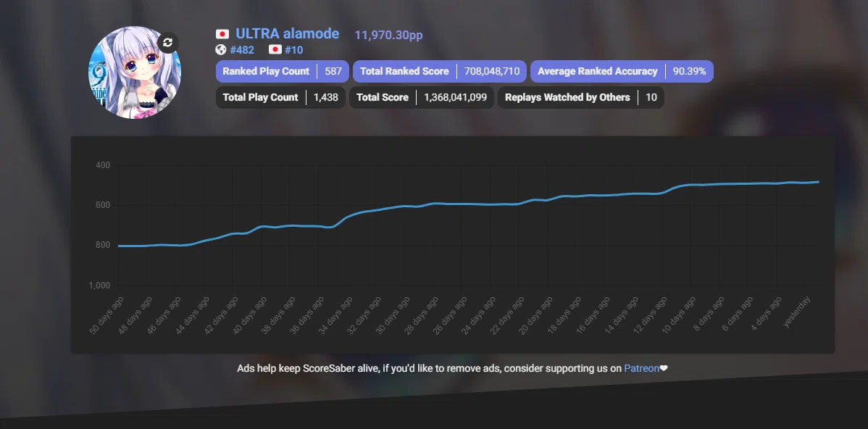This screenshot has width=868, height=429.
Task: Click the globe icon beside global rank
Action: 221,50
